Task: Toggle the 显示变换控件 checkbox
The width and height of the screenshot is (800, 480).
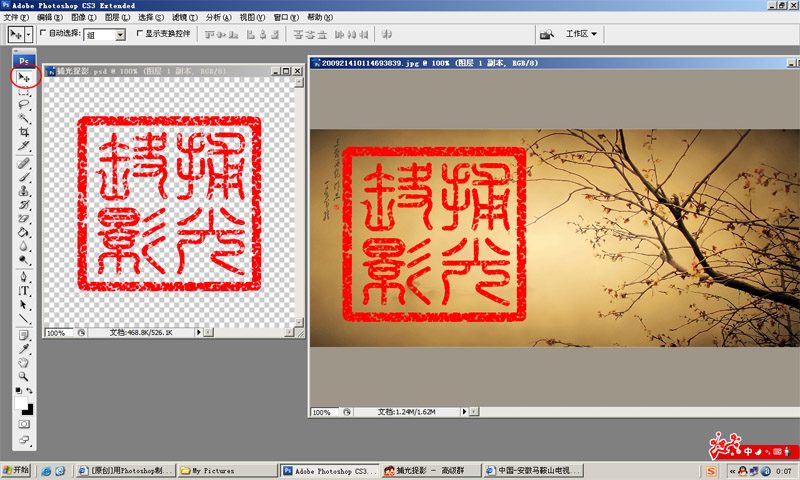Action: coord(139,34)
